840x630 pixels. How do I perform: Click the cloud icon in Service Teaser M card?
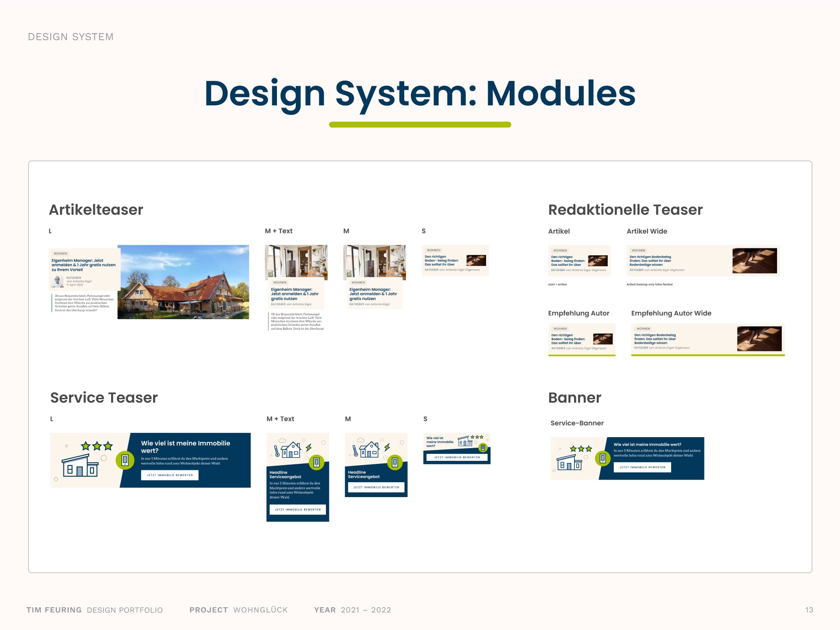click(x=361, y=440)
